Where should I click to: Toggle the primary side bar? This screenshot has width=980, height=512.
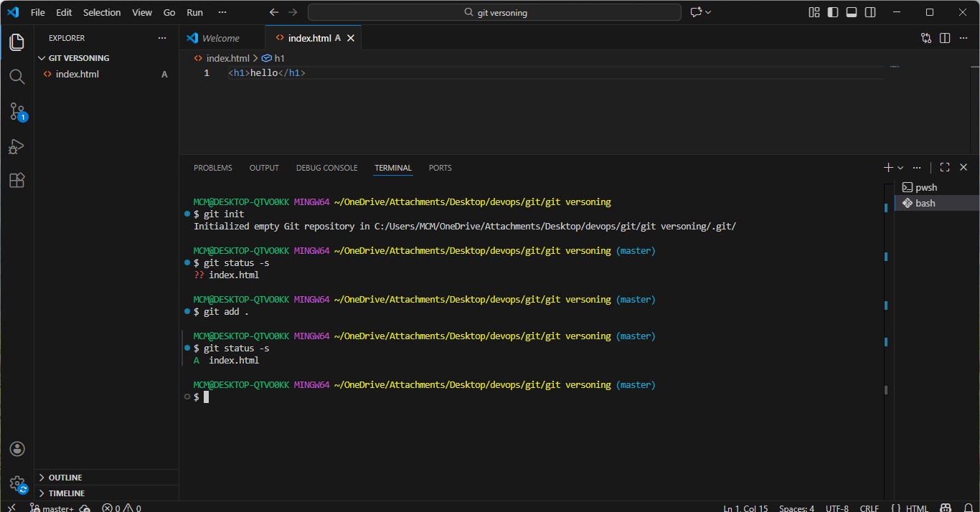pyautogui.click(x=833, y=12)
